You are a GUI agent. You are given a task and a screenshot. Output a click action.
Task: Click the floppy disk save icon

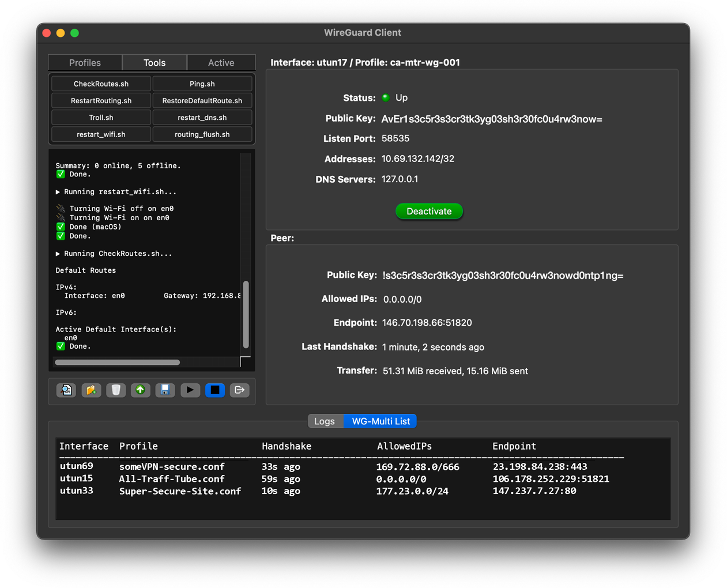pyautogui.click(x=165, y=390)
